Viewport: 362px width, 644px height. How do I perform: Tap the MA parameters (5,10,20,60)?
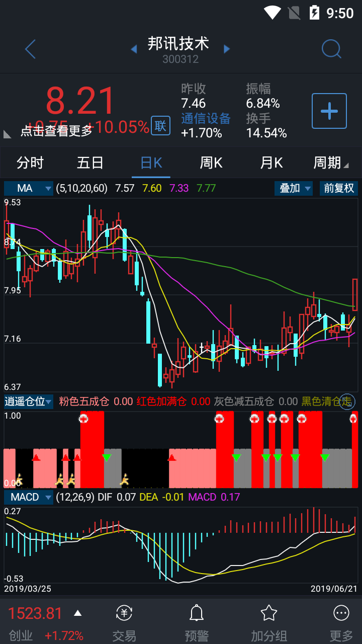coord(81,188)
